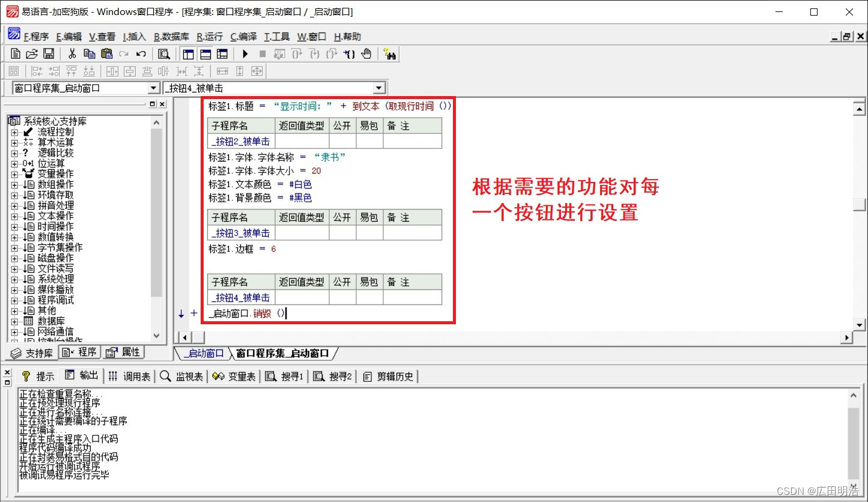The width and height of the screenshot is (868, 502).
Task: Select the _启动窗口 editor tab
Action: 202,353
